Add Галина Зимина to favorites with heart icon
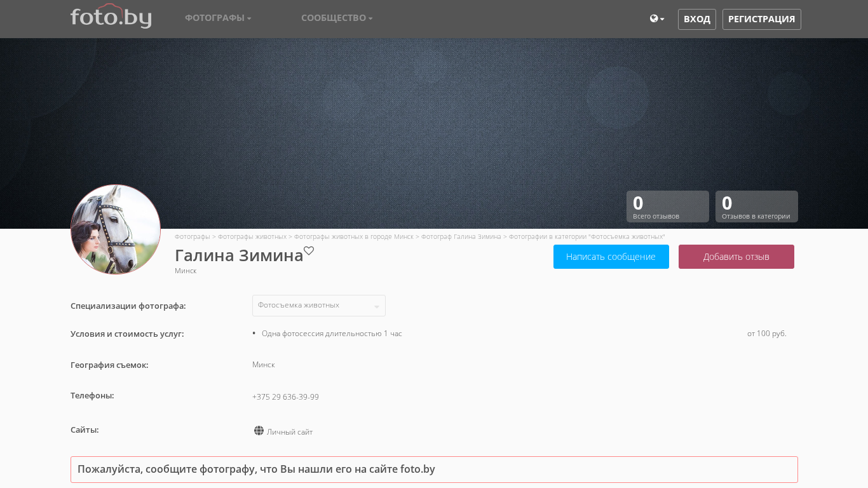This screenshot has width=868, height=488. [x=309, y=251]
